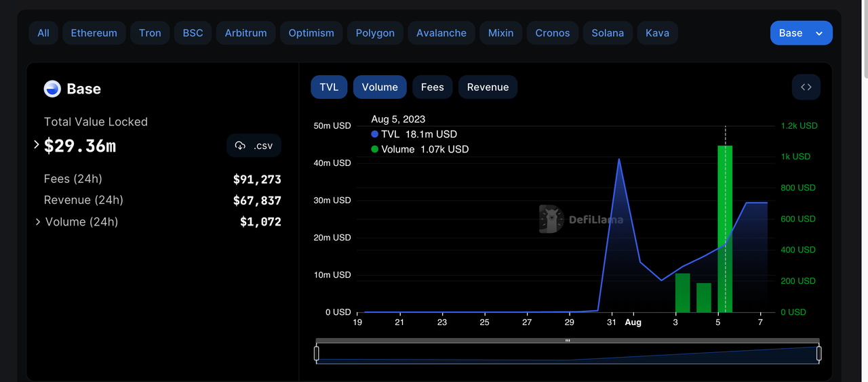Click the right handle of chart range slider
Screen dimensions: 868x382
819,354
